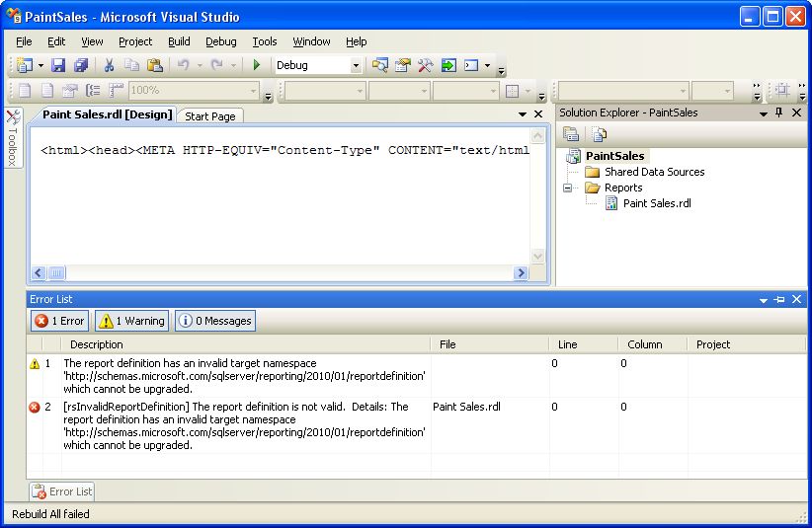The width and height of the screenshot is (812, 528).
Task: Collapse the Reports folder node
Action: pyautogui.click(x=568, y=188)
